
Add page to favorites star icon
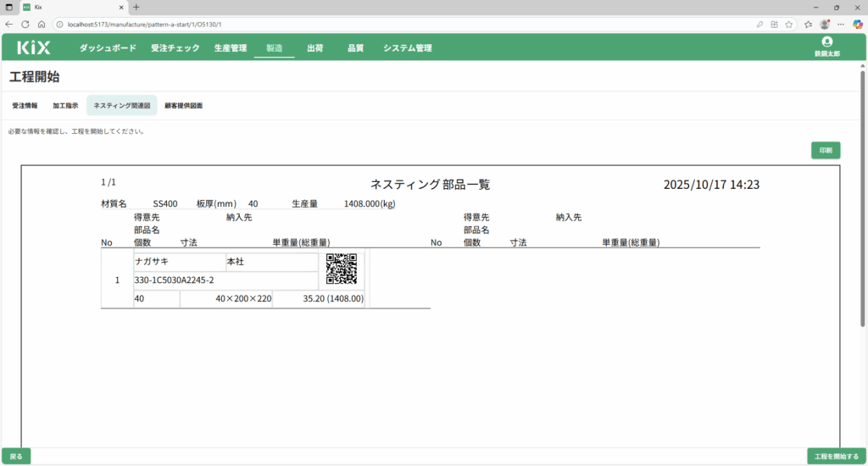pyautogui.click(x=789, y=24)
